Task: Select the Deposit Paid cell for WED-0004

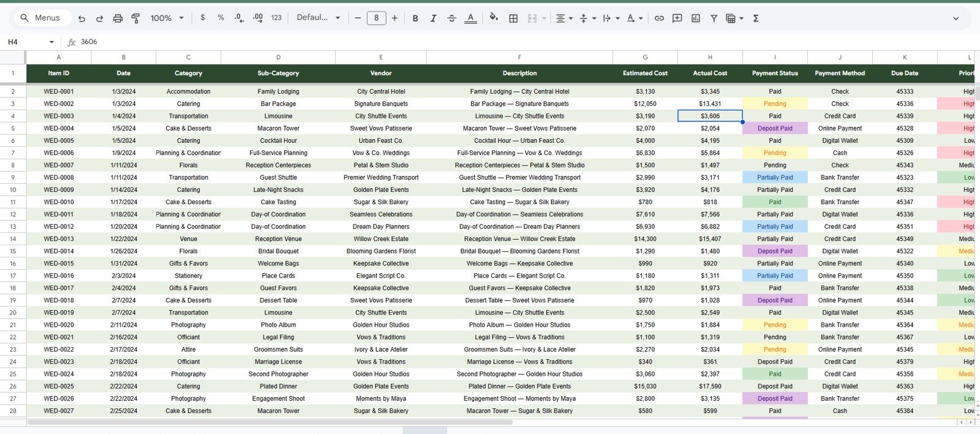Action: coord(775,128)
